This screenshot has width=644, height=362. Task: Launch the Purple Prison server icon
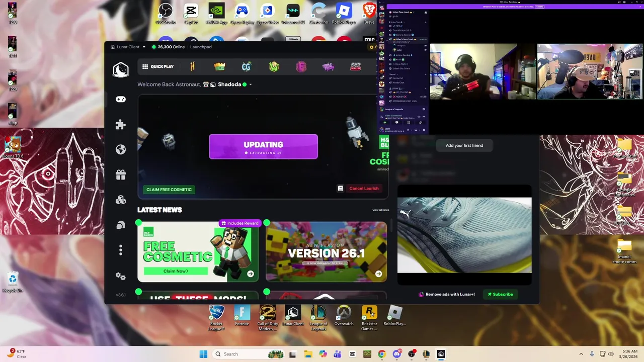(x=328, y=66)
